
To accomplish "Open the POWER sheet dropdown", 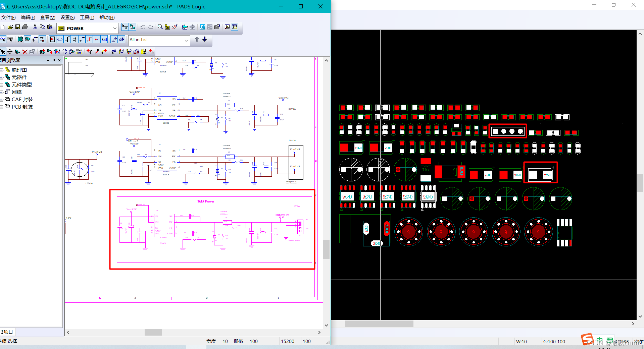I will coord(115,28).
